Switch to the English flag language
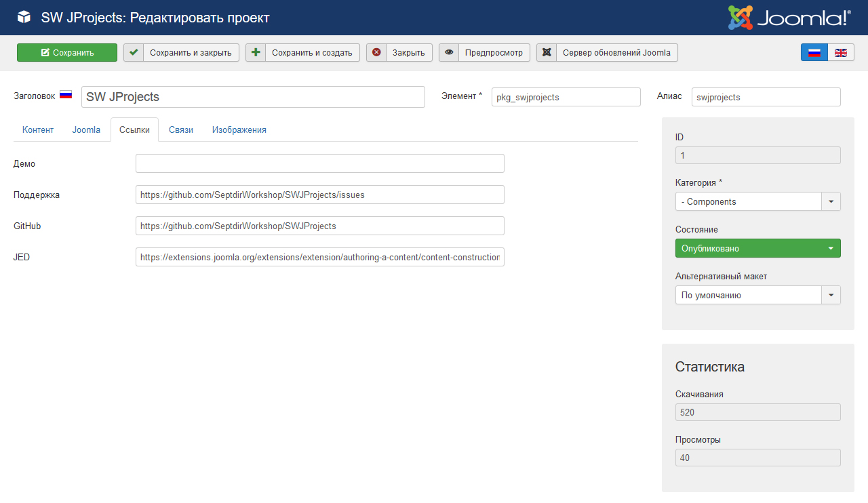Viewport: 868px width, 503px height. pos(841,53)
